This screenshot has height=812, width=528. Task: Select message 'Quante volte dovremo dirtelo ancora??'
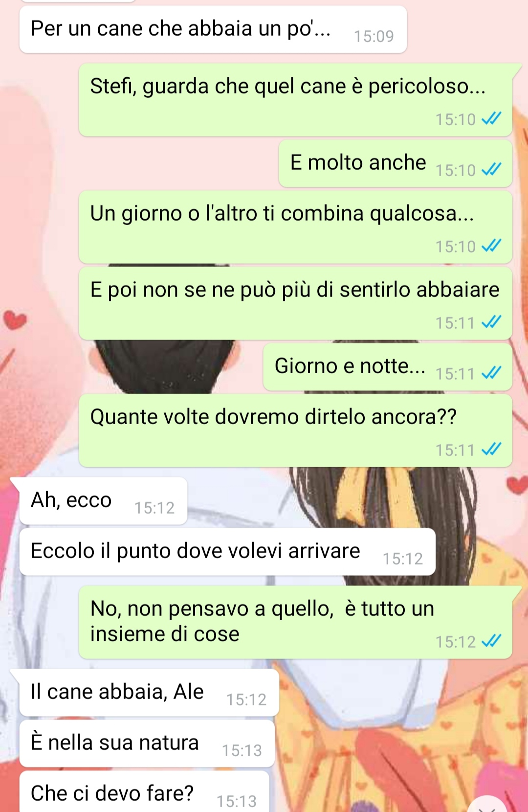tap(295, 430)
